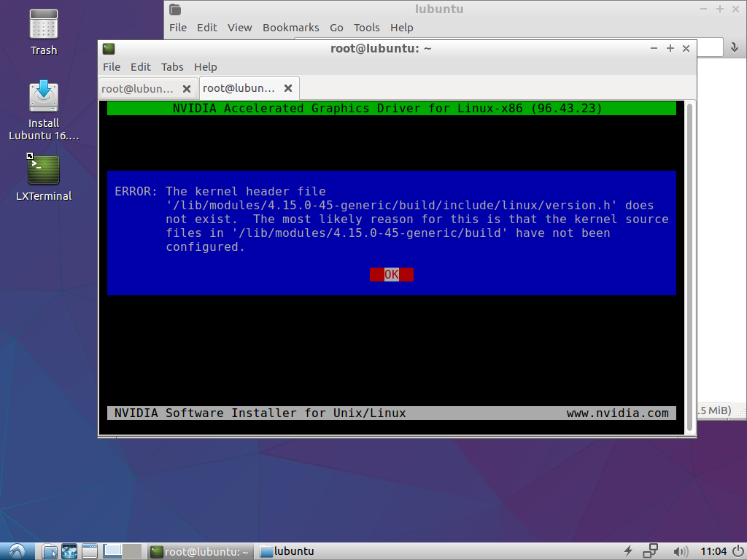The width and height of the screenshot is (747, 560).
Task: Click NVIDIA Software Installer for Unix/Linux footer text
Action: coord(260,413)
